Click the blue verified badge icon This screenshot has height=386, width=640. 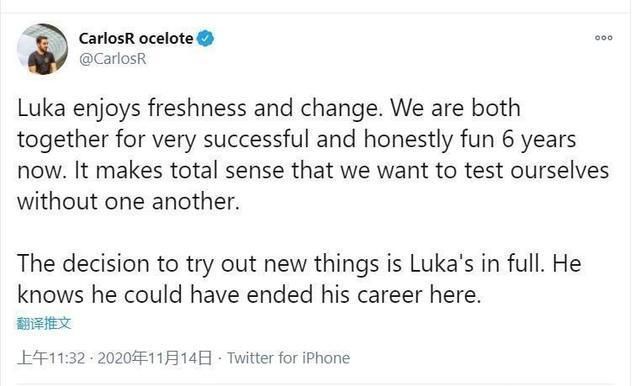click(205, 38)
